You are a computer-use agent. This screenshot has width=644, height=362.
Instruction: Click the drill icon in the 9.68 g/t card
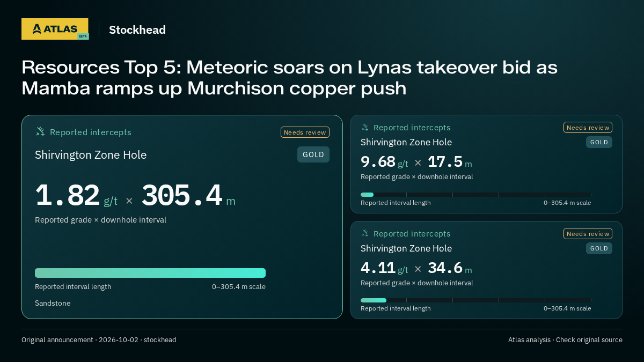365,128
